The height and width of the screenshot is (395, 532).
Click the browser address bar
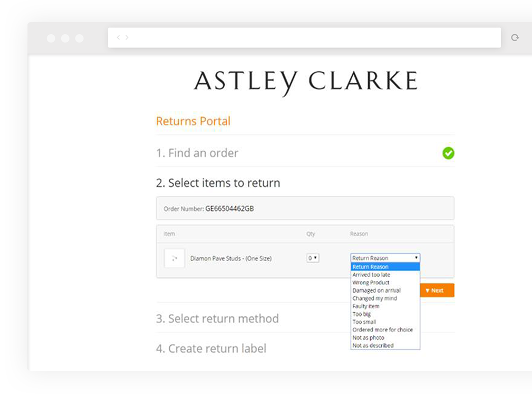[x=304, y=37]
